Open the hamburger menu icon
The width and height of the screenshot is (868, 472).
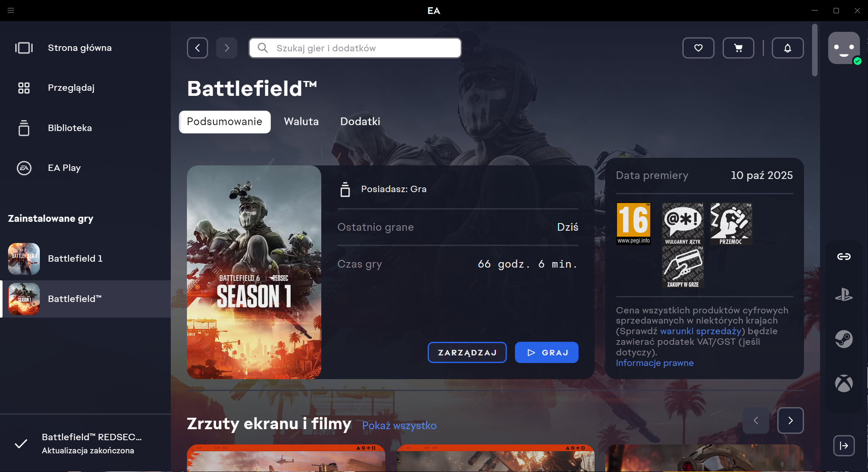(x=11, y=10)
